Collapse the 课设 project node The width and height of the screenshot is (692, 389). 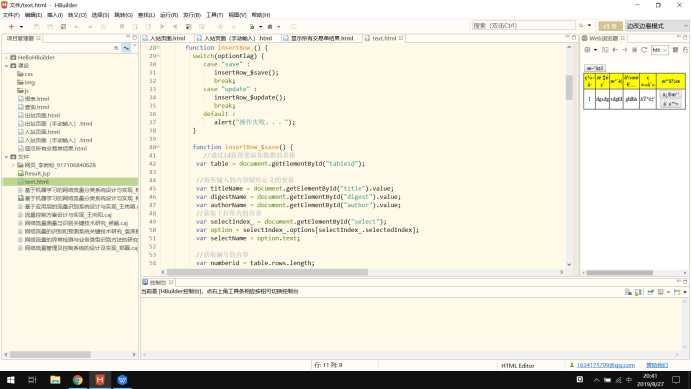tap(7, 65)
